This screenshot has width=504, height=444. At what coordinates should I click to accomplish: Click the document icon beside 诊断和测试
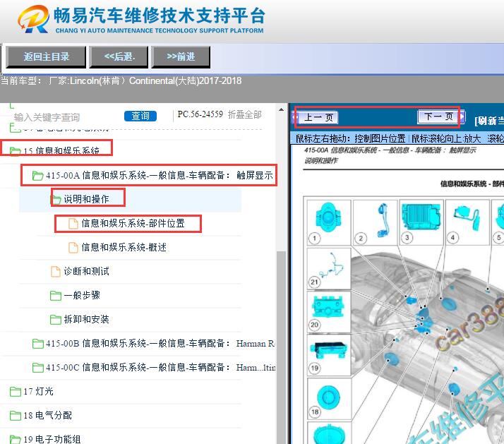(56, 272)
